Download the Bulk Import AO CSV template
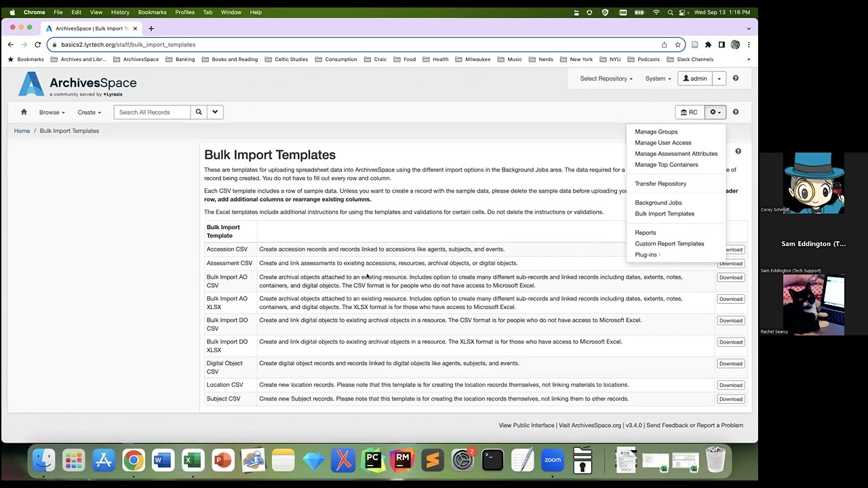The image size is (868, 488). click(730, 277)
